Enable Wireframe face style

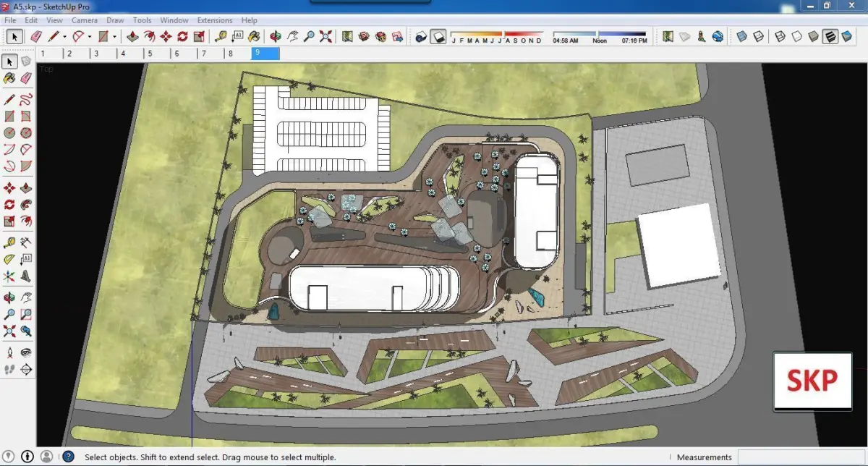click(780, 36)
